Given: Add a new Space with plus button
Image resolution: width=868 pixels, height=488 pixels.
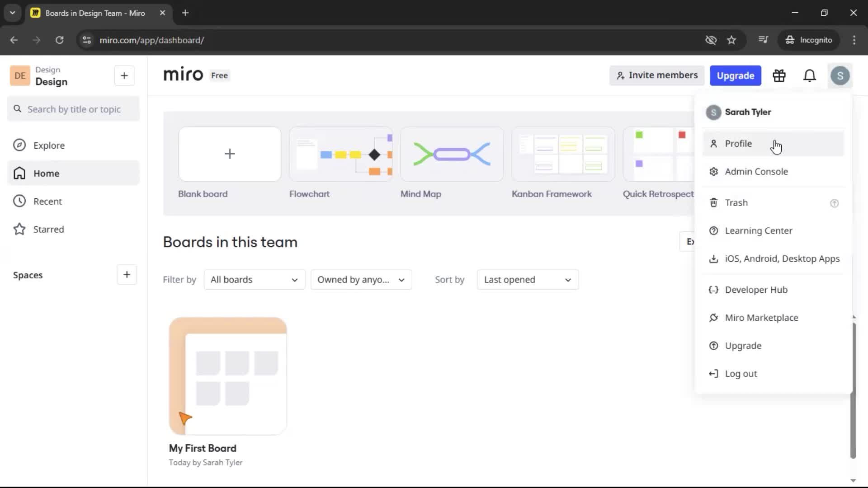Looking at the screenshot, I should (127, 275).
